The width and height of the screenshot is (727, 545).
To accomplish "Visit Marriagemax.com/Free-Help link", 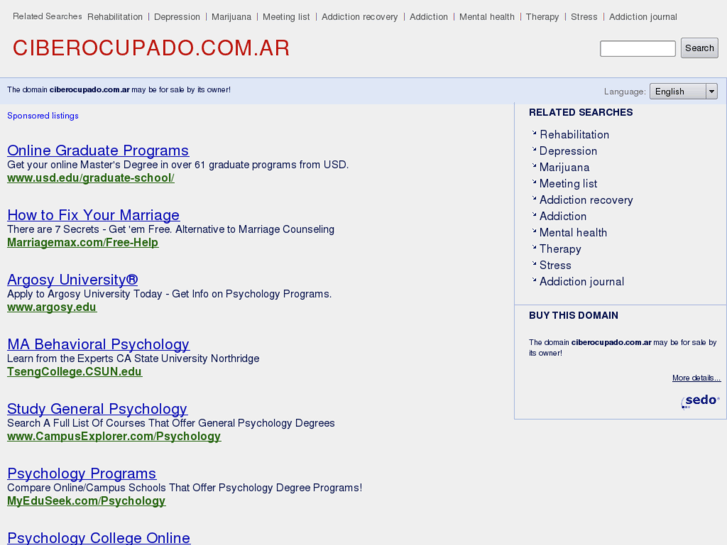I will (x=83, y=243).
